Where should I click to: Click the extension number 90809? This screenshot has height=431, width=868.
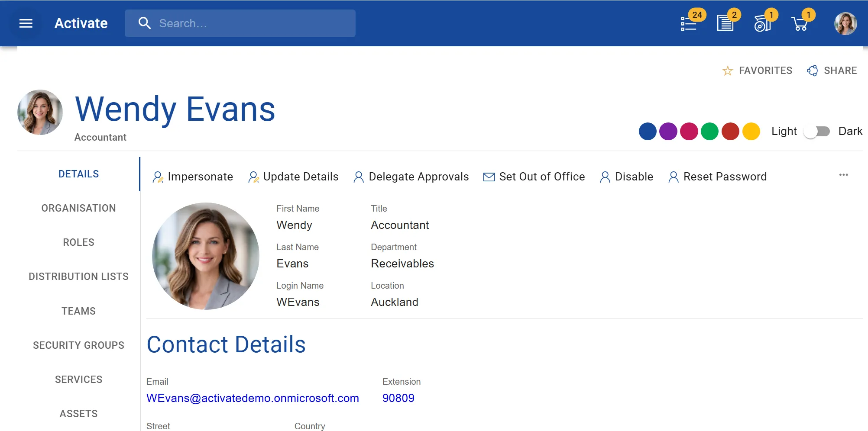[398, 398]
